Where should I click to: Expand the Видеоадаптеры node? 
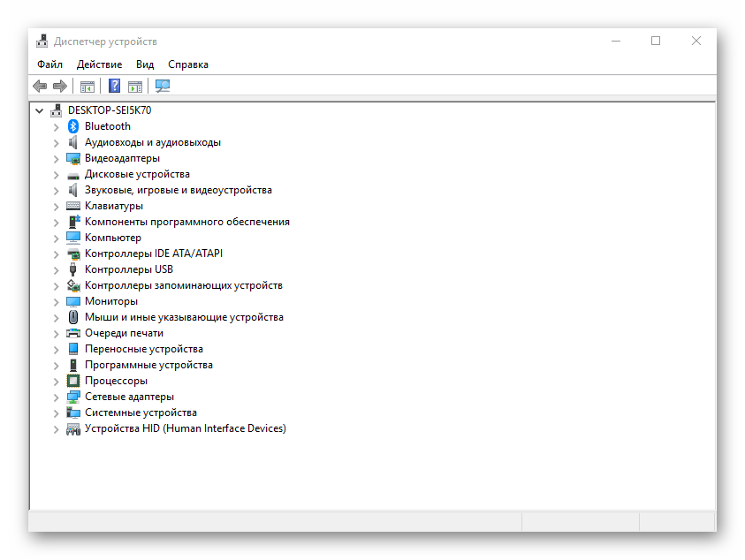coord(56,159)
